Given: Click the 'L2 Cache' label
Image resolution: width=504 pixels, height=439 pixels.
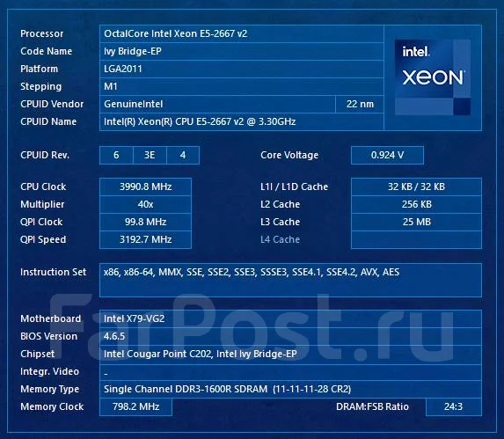Looking at the screenshot, I should coord(281,204).
